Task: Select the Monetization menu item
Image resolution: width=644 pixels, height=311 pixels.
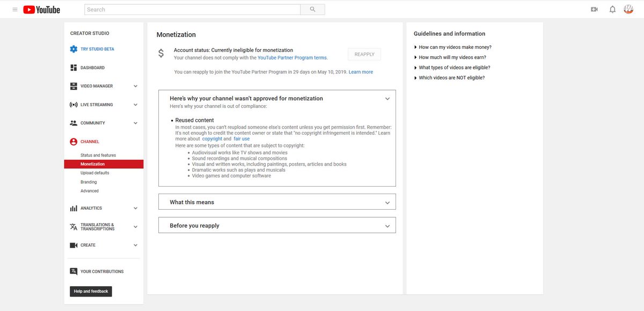Action: (x=104, y=164)
